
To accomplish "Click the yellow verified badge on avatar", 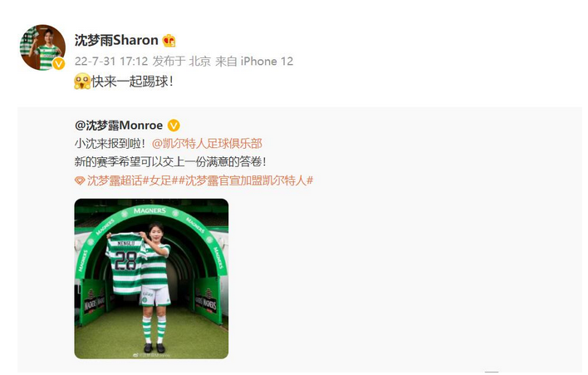I will pyautogui.click(x=58, y=64).
